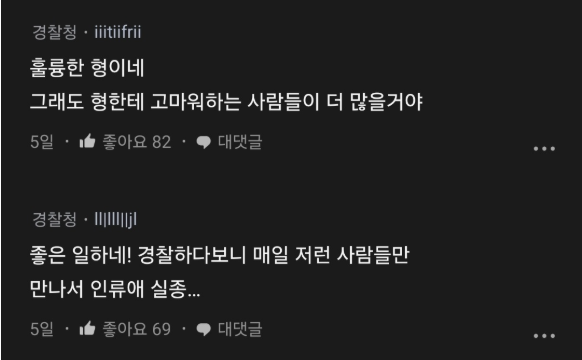582x360 pixels.
Task: Click the speech bubble icon on iiitiifrii's comment
Action: (x=203, y=142)
